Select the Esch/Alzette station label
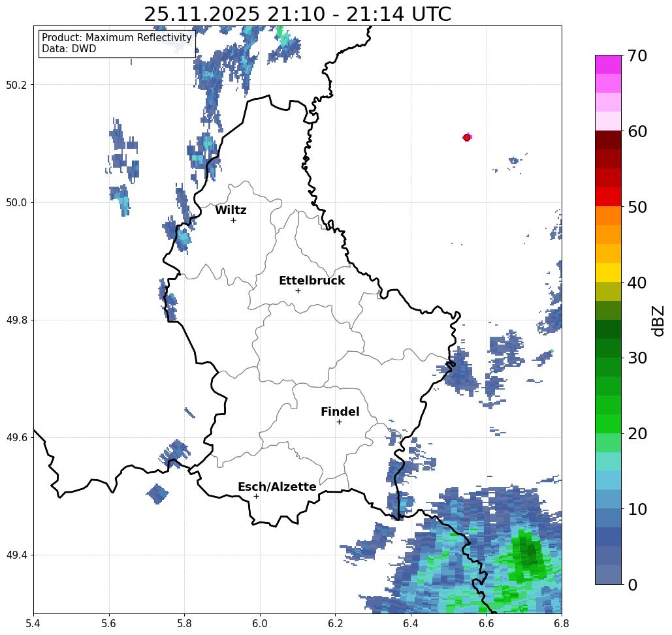Viewport: 672px width, 635px height. click(278, 486)
